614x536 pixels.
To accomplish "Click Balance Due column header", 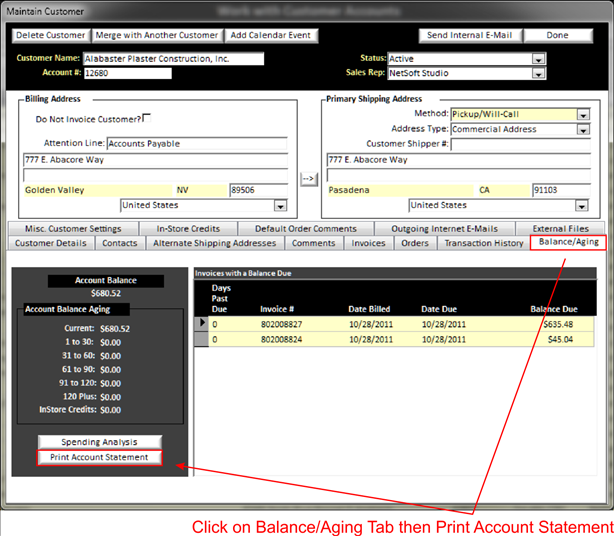I will 554,309.
